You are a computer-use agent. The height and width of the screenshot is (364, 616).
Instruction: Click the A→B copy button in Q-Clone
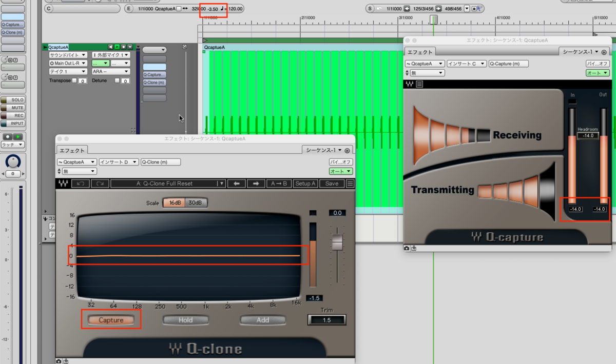click(279, 184)
